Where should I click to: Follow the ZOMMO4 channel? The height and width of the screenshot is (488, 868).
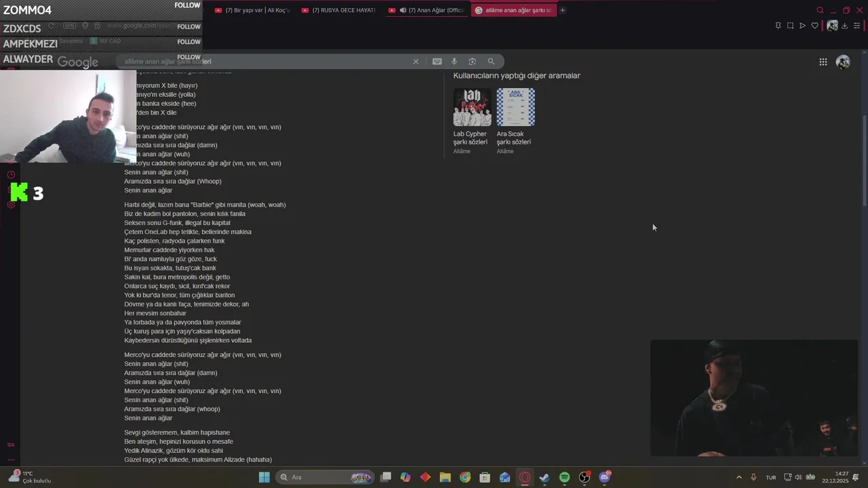[187, 5]
